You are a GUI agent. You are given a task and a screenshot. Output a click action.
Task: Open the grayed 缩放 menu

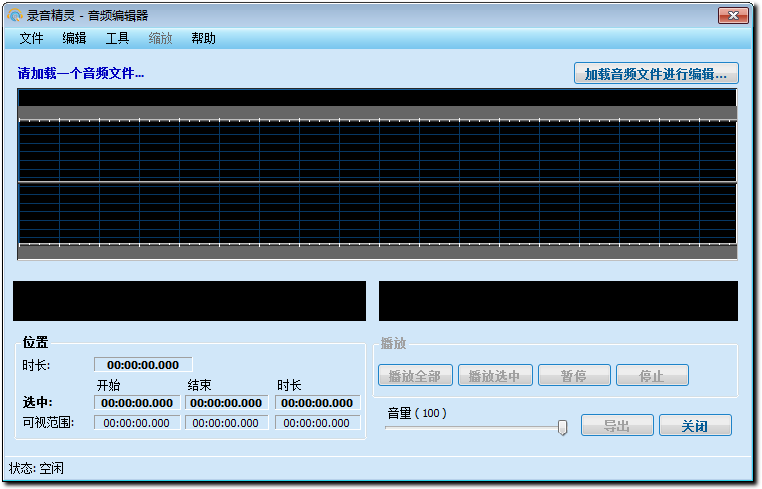point(160,38)
